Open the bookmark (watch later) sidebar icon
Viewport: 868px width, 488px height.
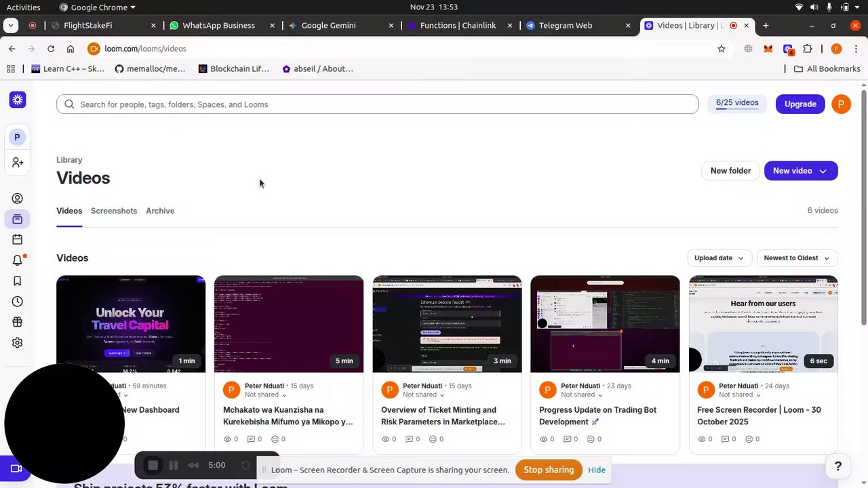(18, 281)
